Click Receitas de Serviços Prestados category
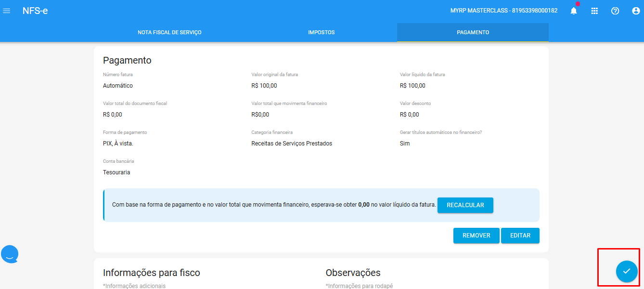 [292, 144]
